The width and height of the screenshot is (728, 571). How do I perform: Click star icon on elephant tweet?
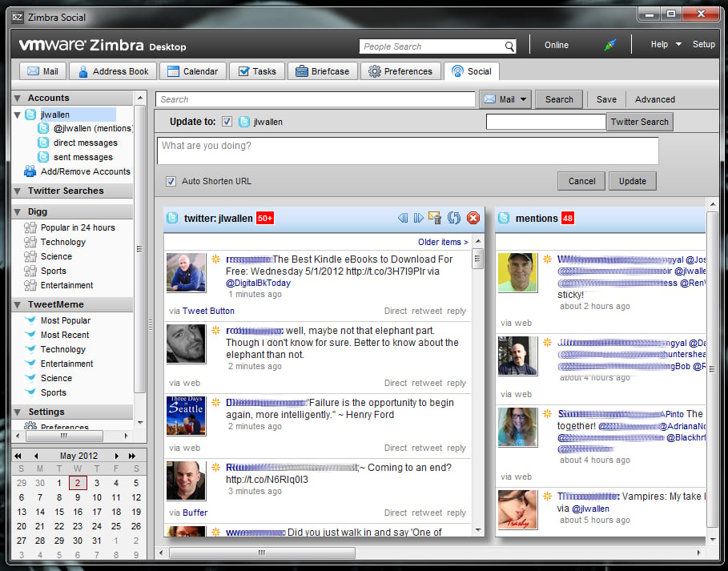coord(216,331)
